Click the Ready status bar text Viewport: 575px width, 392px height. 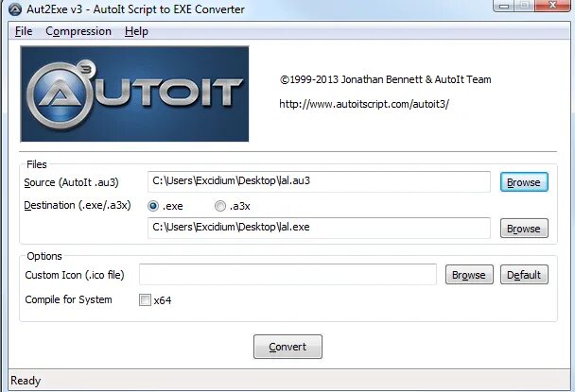point(26,381)
